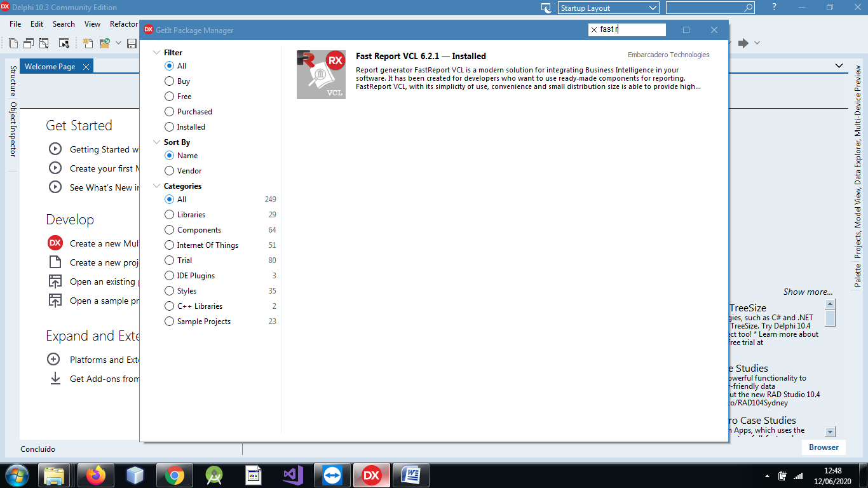
Task: Click the play icon beside Getting Started
Action: (x=55, y=149)
